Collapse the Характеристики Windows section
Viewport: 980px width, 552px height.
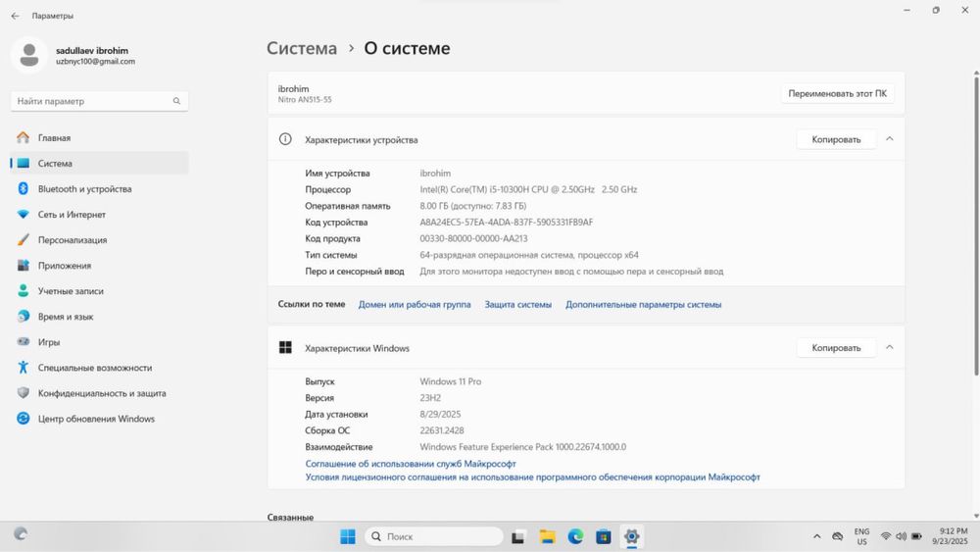890,347
